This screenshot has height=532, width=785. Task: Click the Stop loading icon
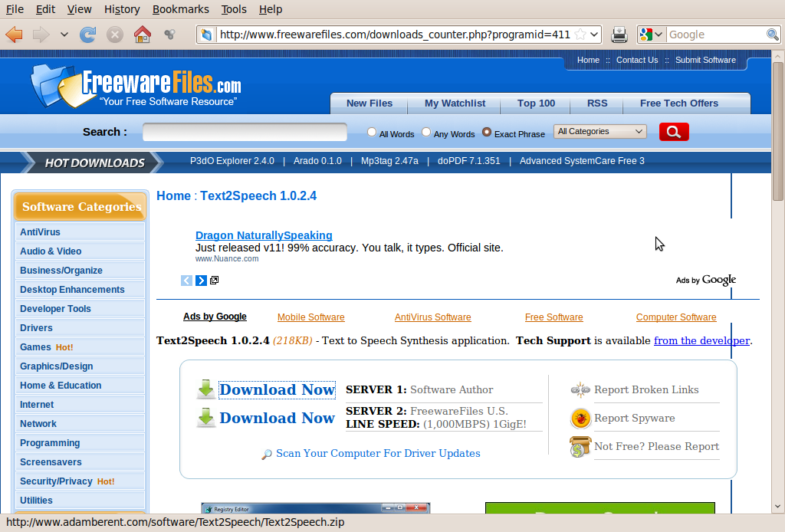pos(115,34)
